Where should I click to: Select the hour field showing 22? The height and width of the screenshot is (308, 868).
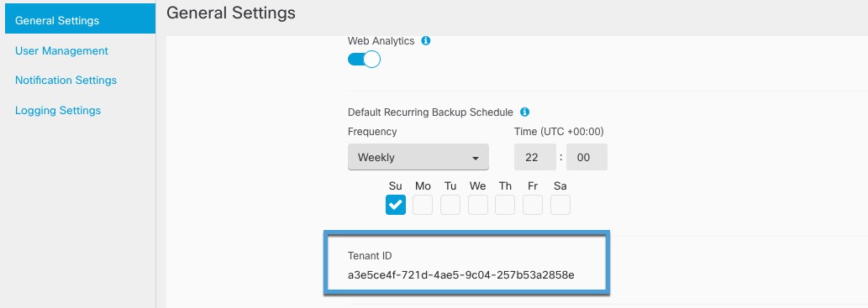(534, 157)
